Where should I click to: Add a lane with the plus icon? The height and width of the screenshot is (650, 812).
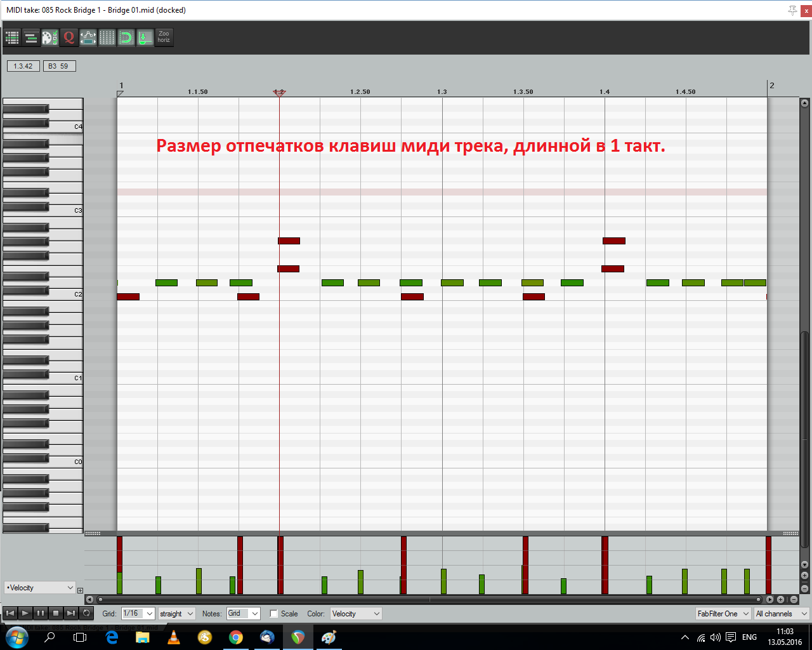80,590
